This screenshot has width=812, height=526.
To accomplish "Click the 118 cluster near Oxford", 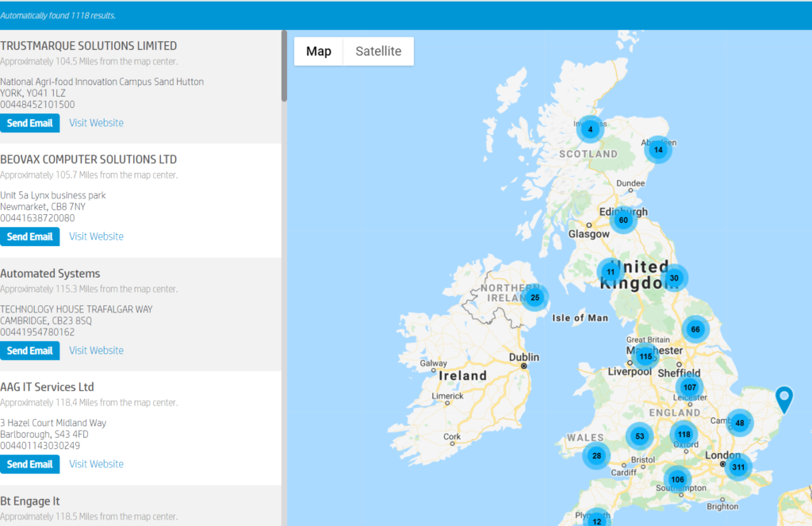I will [x=684, y=434].
